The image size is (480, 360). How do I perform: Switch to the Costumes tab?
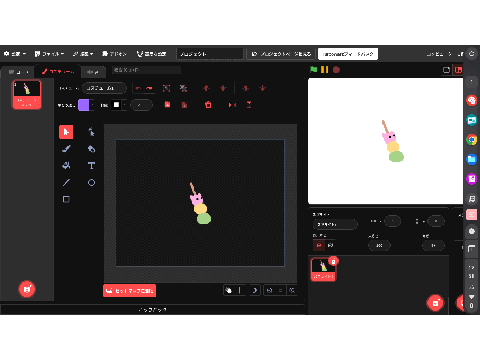58,72
